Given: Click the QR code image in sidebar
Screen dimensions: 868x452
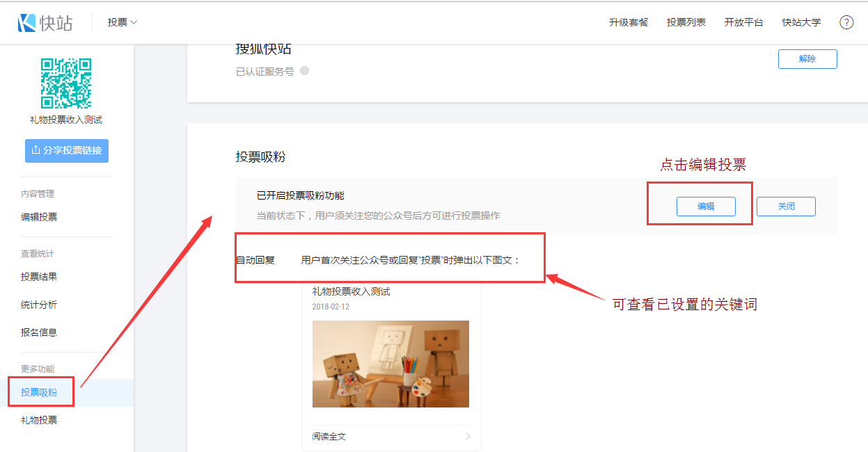Looking at the screenshot, I should click(66, 83).
